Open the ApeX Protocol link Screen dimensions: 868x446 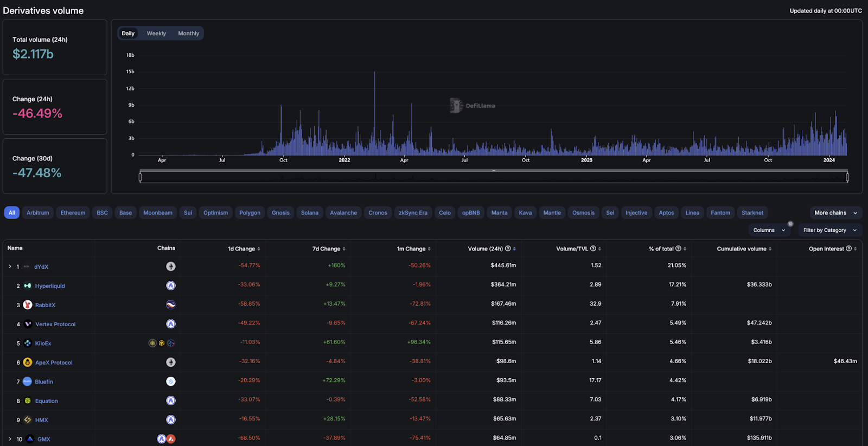(54, 363)
